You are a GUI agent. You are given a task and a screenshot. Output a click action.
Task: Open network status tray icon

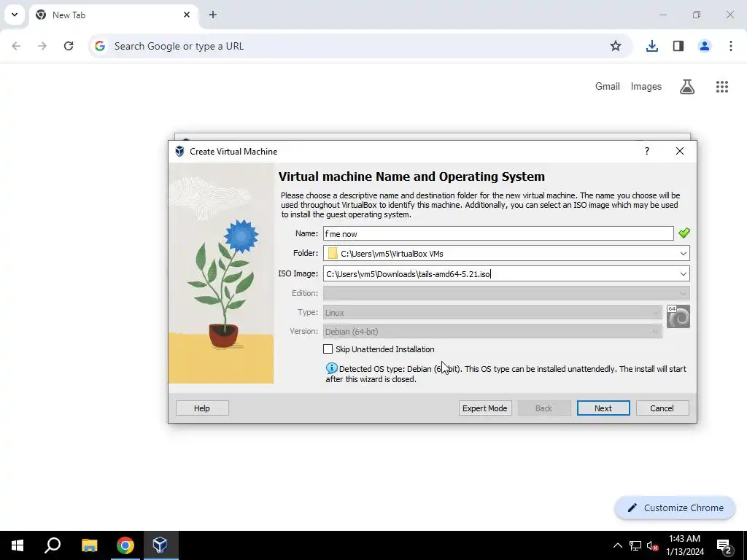pyautogui.click(x=635, y=545)
